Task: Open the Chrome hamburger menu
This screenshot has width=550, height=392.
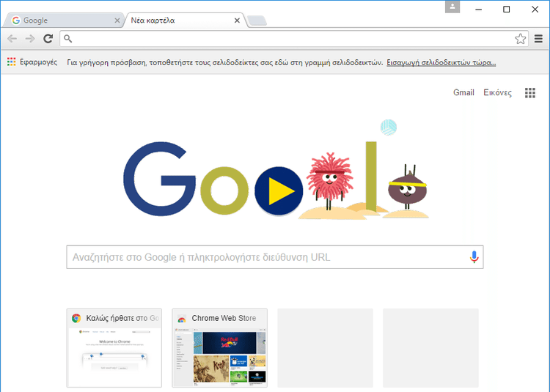Action: coord(538,39)
